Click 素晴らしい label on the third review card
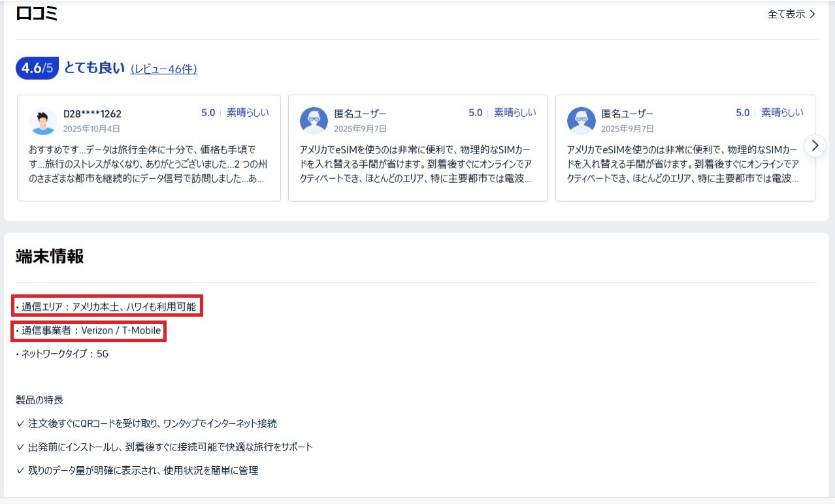Viewport: 835px width, 504px height. click(782, 113)
